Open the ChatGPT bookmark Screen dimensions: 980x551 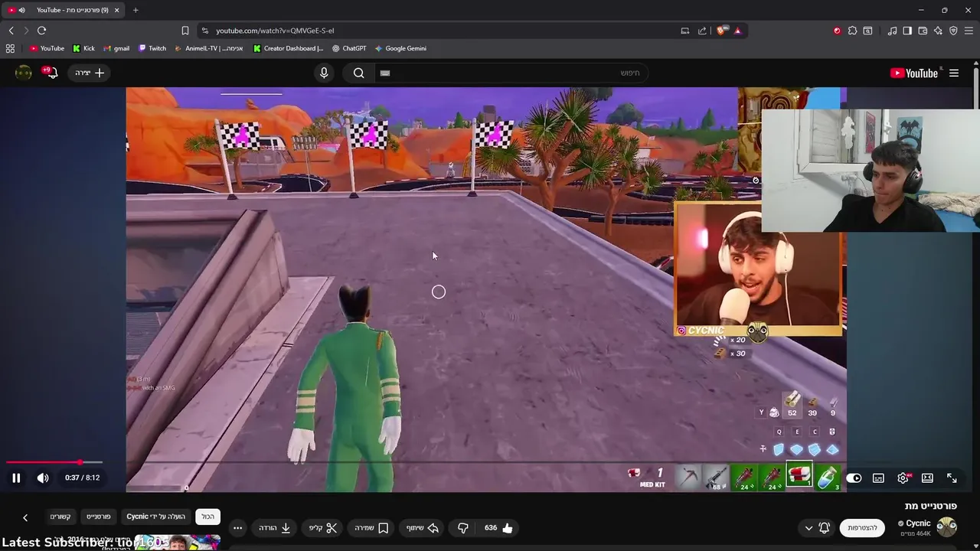(348, 48)
